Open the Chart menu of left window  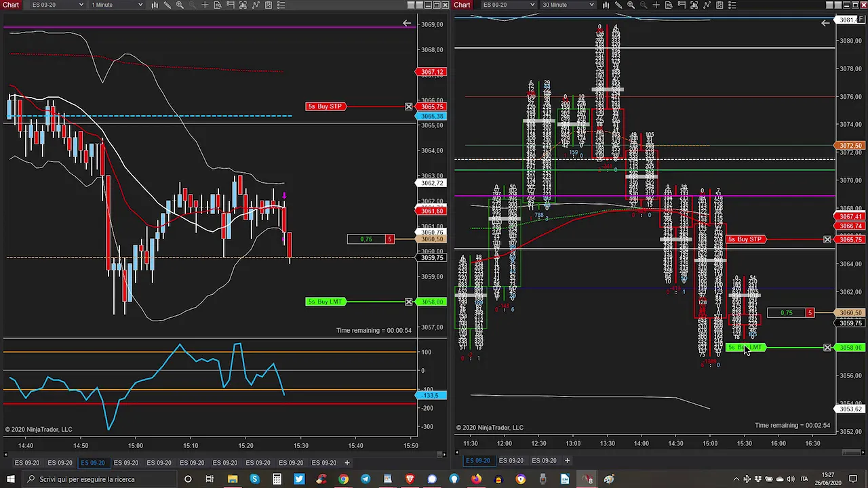(11, 5)
